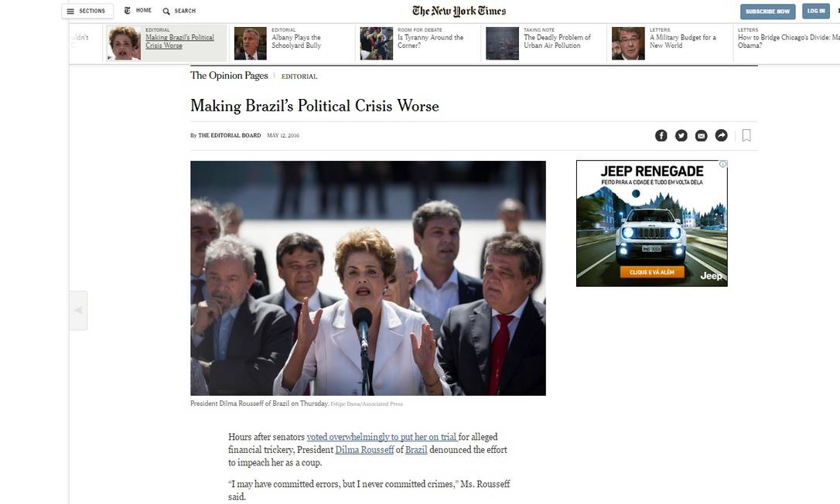Screen dimensions: 840x504
Task: Go to Home via T logo icon
Action: 127,10
